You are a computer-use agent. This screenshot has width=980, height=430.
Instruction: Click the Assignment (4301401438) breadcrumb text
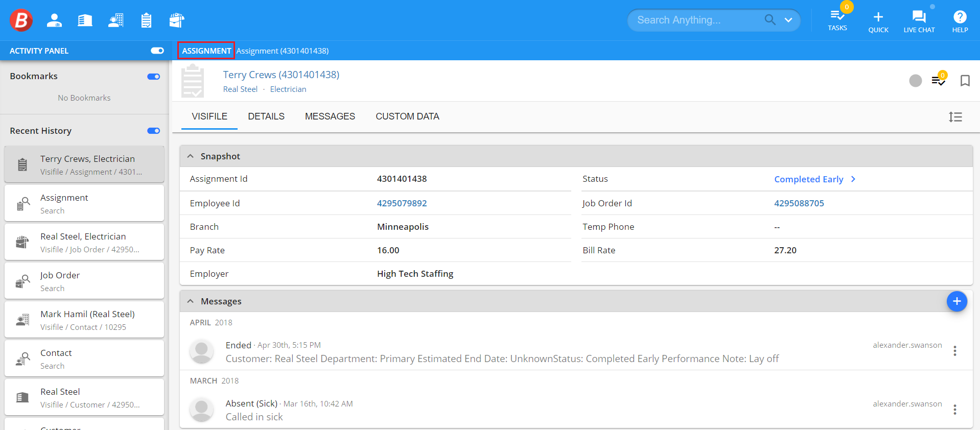pyautogui.click(x=283, y=51)
